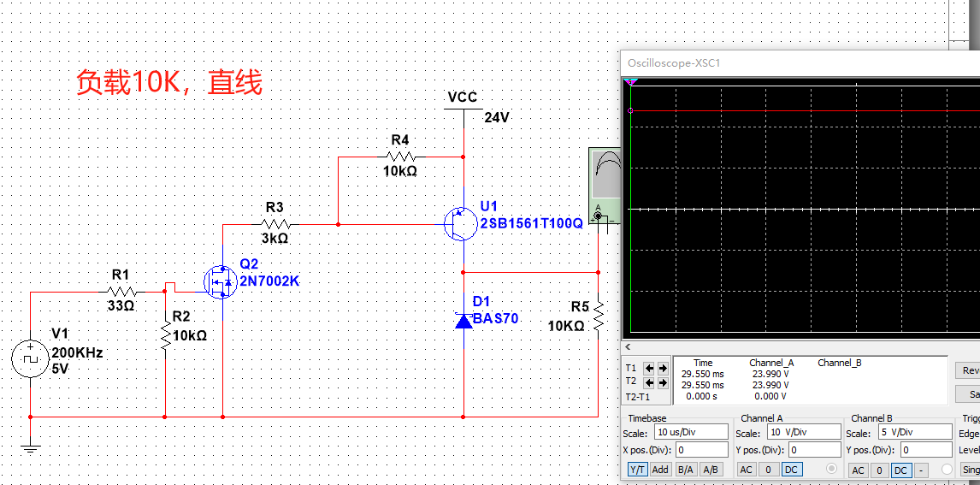The height and width of the screenshot is (485, 980).
Task: Click the Channel B Scale field
Action: point(915,431)
